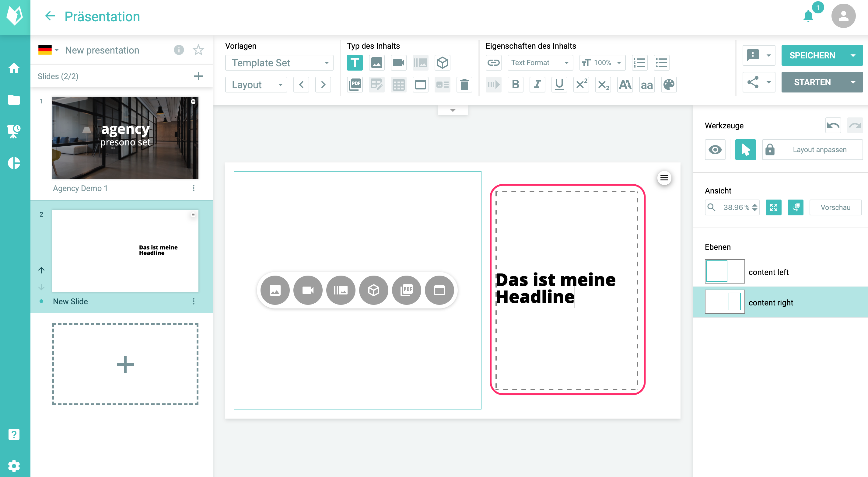Toggle the lock Layout anpassen button

pyautogui.click(x=812, y=150)
